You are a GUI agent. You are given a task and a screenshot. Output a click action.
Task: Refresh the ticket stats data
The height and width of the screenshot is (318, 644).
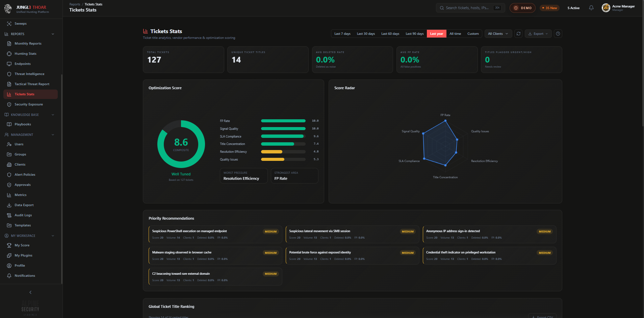tap(518, 34)
